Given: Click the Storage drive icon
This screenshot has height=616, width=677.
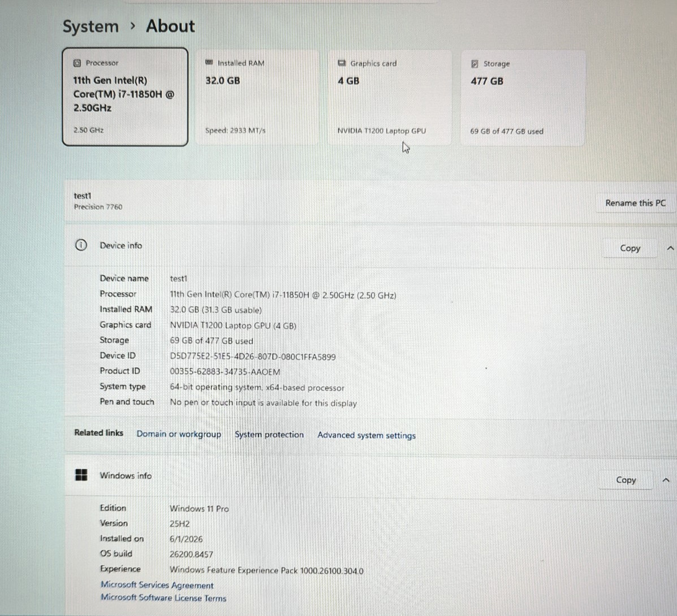Looking at the screenshot, I should pos(474,64).
